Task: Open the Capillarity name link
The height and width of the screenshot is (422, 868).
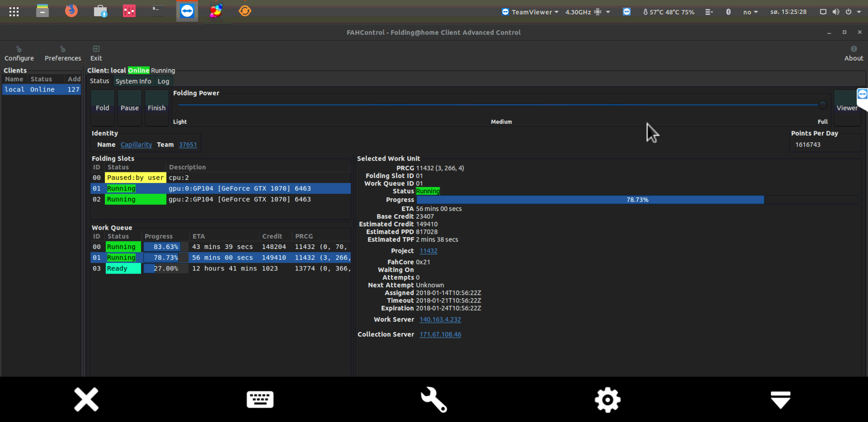Action: coord(136,145)
